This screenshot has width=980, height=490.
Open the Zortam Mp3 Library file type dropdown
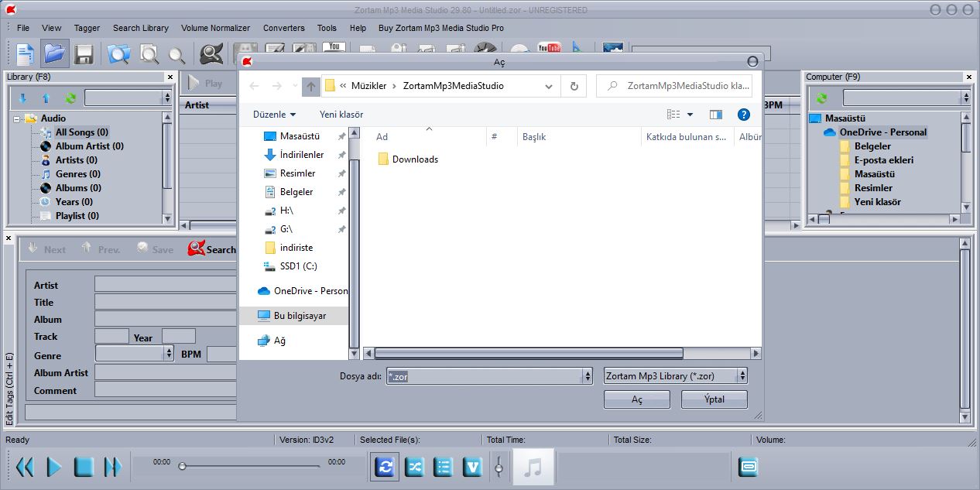pyautogui.click(x=742, y=376)
